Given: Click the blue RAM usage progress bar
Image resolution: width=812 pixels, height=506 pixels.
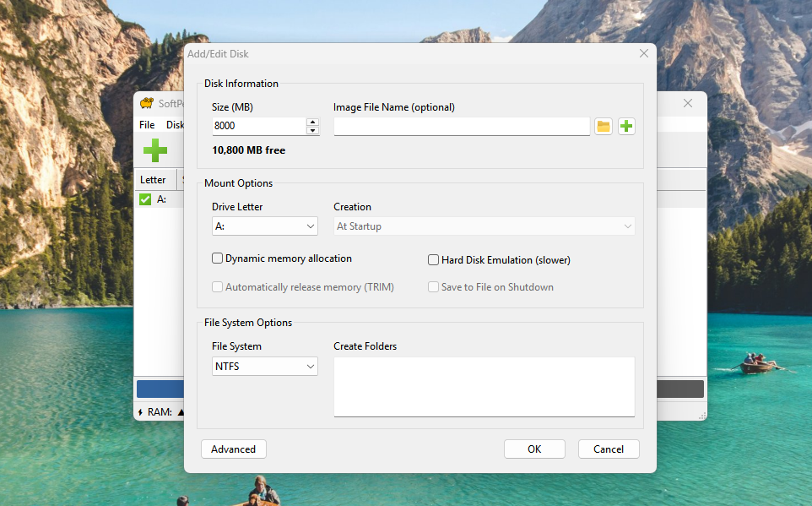Looking at the screenshot, I should (160, 389).
